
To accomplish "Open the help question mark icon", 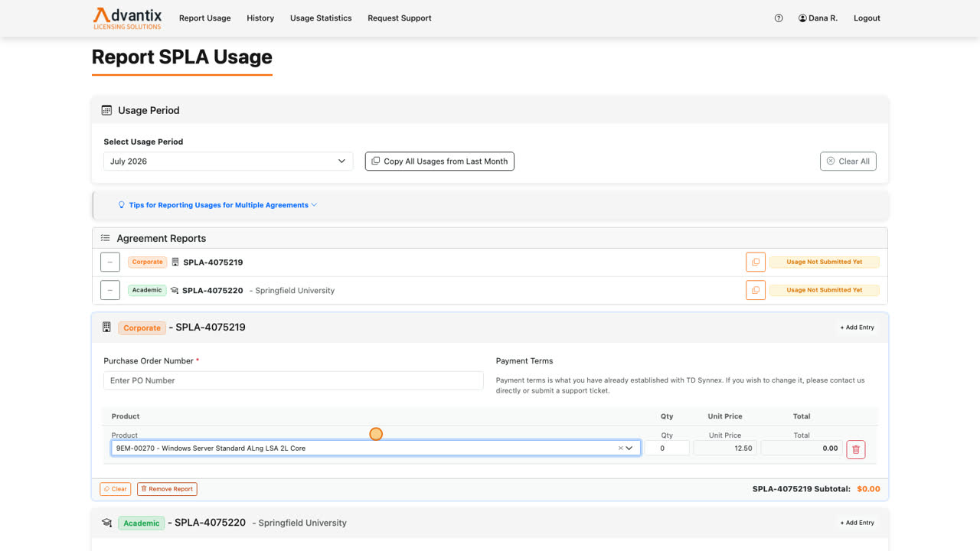I will 779,18.
